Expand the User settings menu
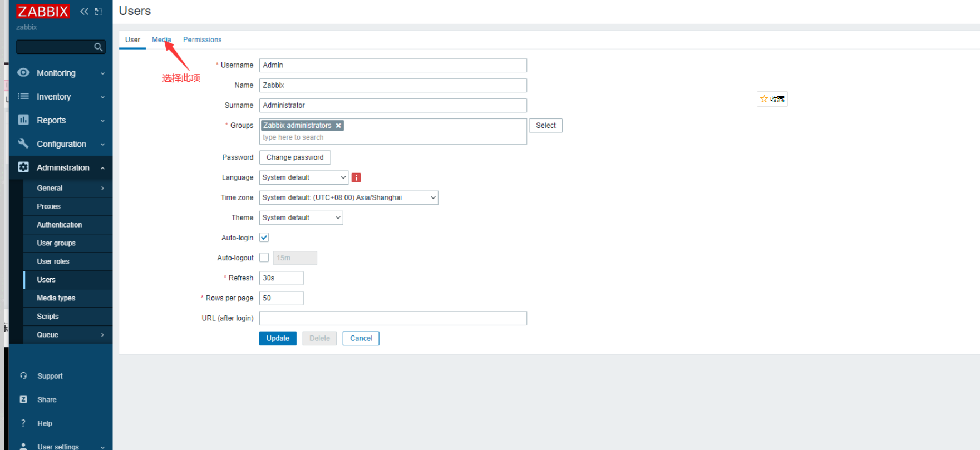This screenshot has height=450, width=980. pyautogui.click(x=102, y=447)
